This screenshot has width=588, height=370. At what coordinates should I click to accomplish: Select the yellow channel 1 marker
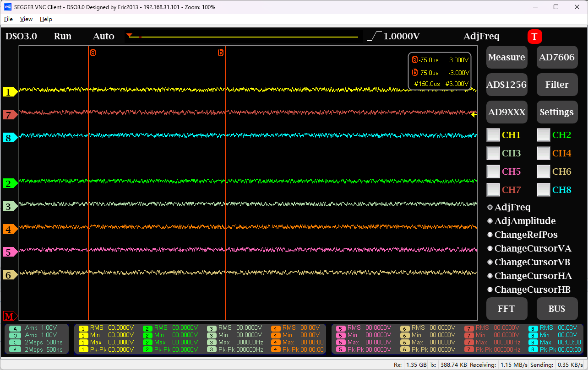(x=10, y=92)
